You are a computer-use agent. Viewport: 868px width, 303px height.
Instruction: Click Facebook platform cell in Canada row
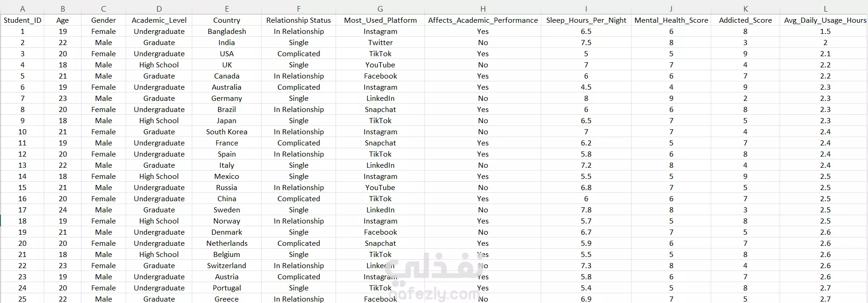(x=380, y=76)
